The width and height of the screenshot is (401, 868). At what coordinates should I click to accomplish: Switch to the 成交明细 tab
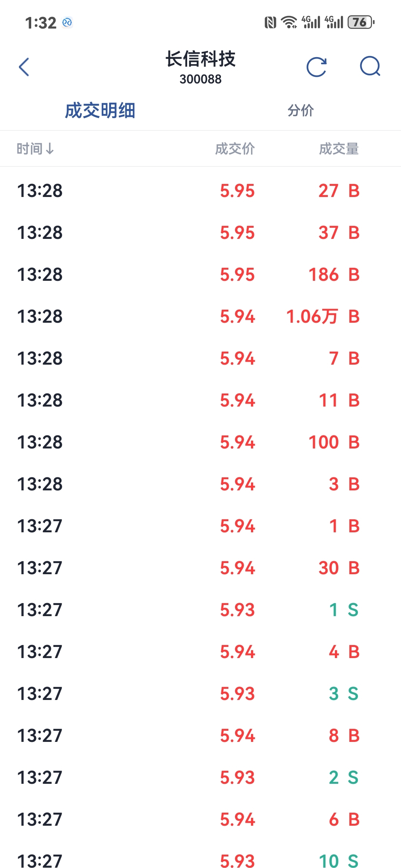[100, 111]
